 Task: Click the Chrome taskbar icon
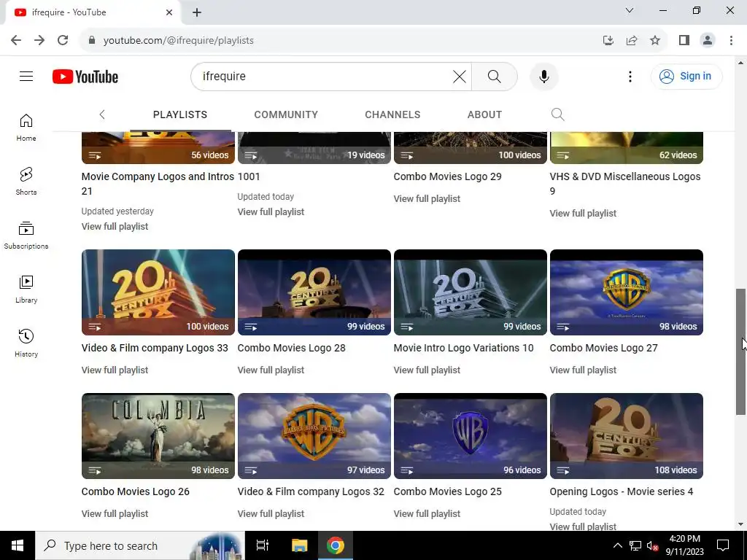pyautogui.click(x=336, y=545)
